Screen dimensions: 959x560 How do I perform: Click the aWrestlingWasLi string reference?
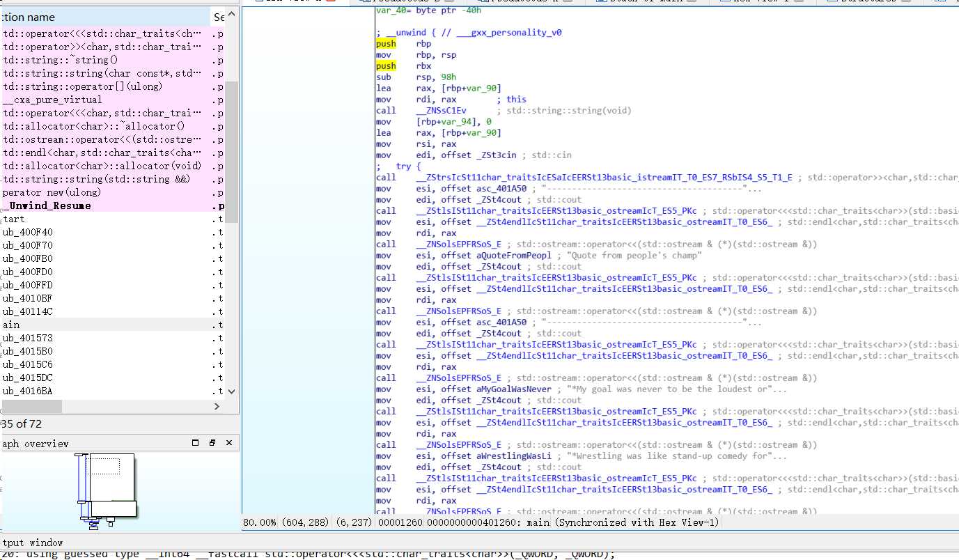(514, 456)
